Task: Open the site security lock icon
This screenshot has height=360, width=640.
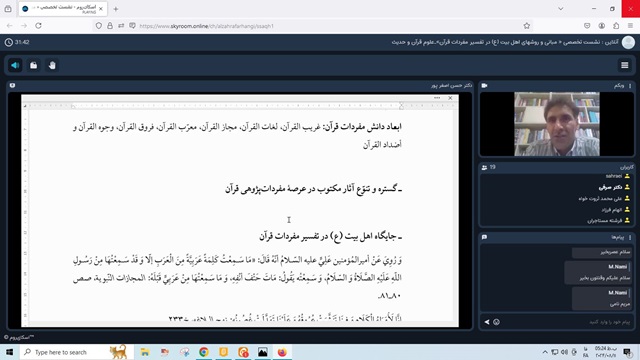Action: pos(110,26)
